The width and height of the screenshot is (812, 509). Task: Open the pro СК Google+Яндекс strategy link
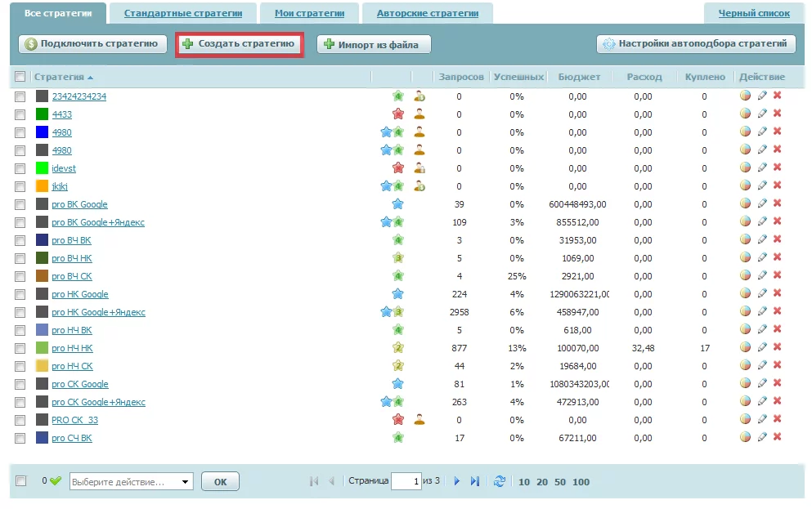[98, 402]
